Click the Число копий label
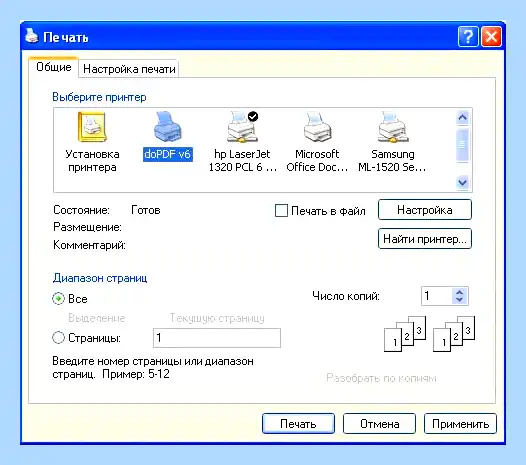 [346, 296]
